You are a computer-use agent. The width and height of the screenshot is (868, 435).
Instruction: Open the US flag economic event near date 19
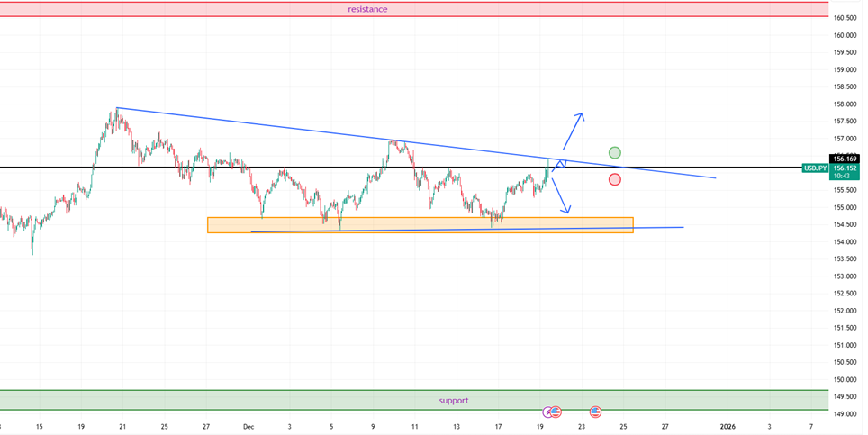coord(556,412)
